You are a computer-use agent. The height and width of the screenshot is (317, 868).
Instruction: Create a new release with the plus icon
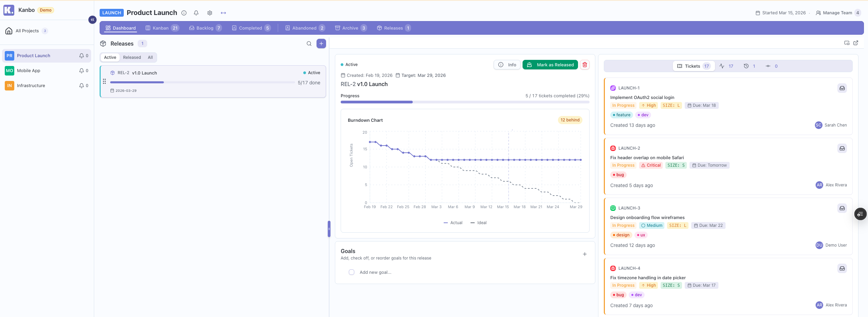click(x=321, y=44)
